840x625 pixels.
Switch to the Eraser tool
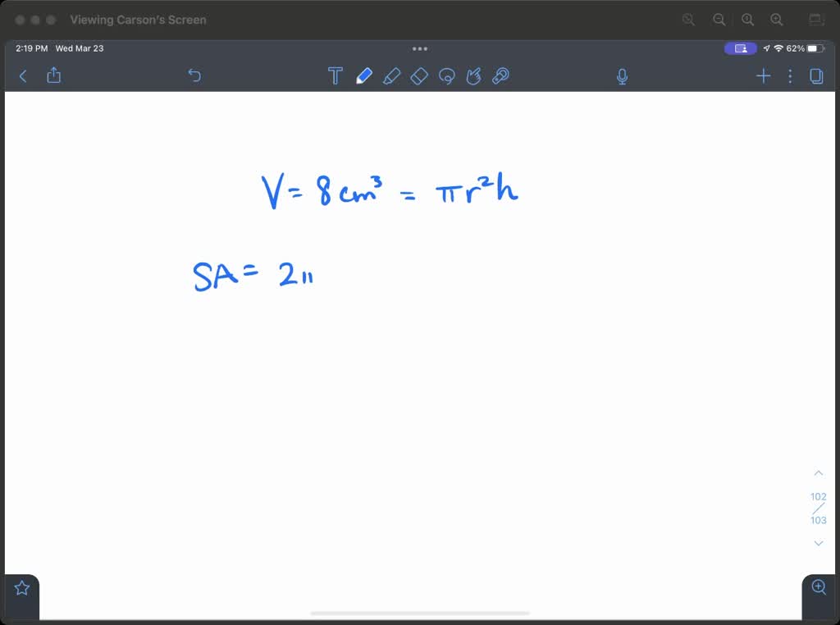pyautogui.click(x=419, y=75)
